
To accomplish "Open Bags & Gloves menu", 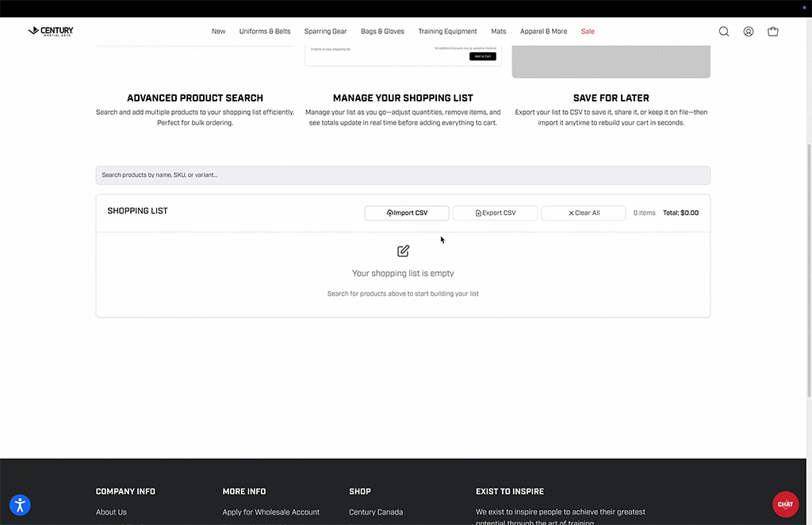I will [383, 32].
